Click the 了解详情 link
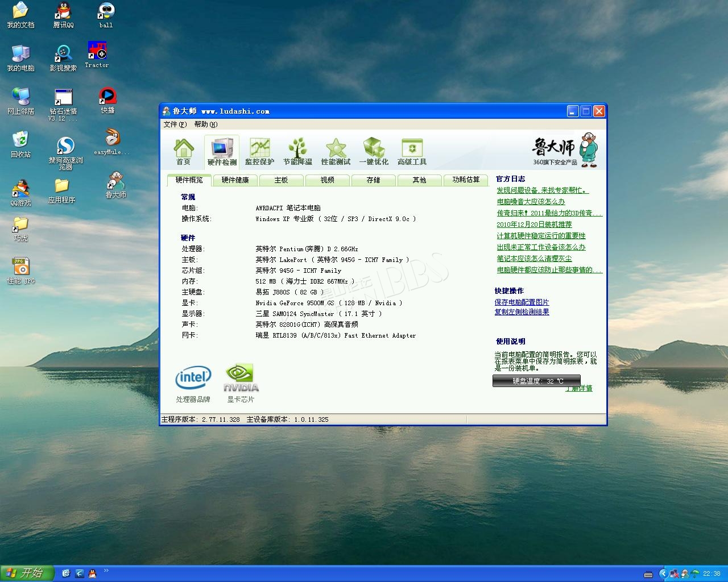The image size is (728, 582). click(x=578, y=388)
